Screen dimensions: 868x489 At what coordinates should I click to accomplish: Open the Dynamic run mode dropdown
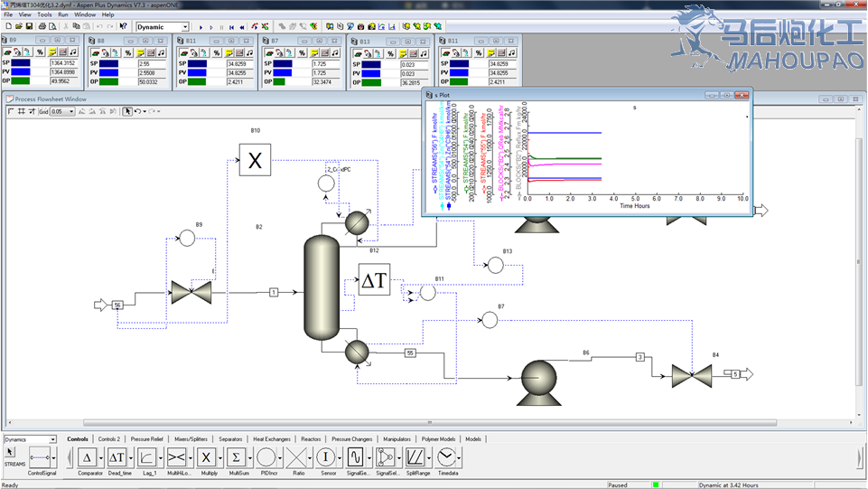[x=185, y=26]
